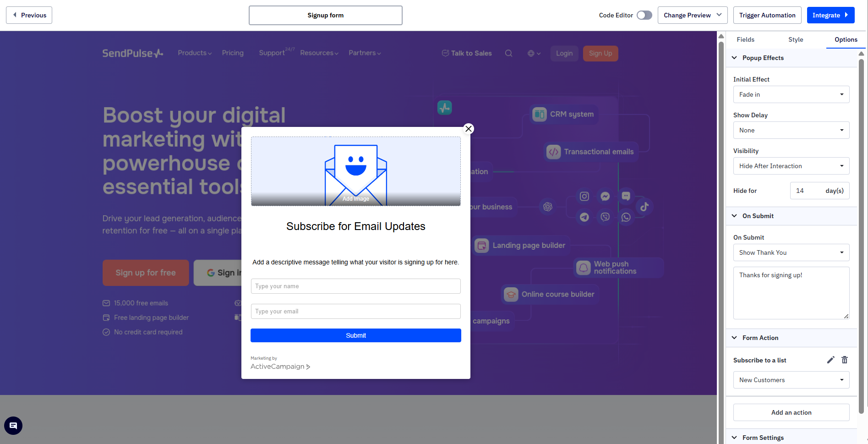Open the Change Preview dropdown
Viewport: 868px width, 444px height.
point(692,15)
